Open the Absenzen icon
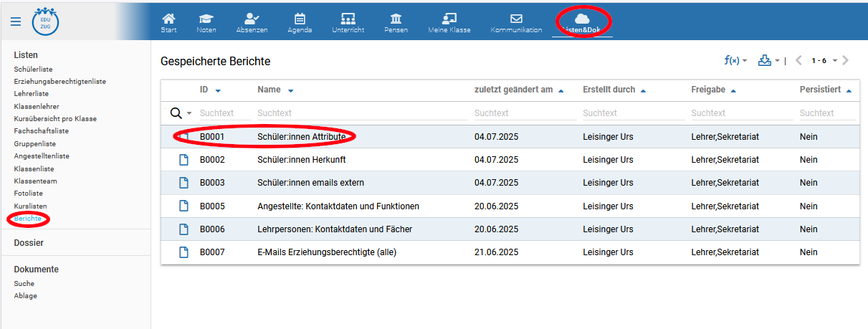 click(252, 19)
